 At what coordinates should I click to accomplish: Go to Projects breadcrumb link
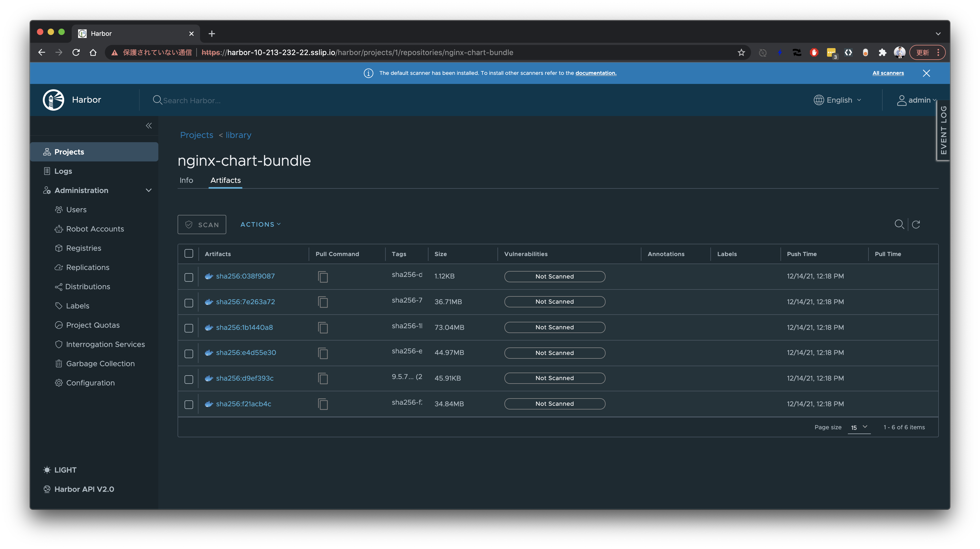pyautogui.click(x=197, y=135)
